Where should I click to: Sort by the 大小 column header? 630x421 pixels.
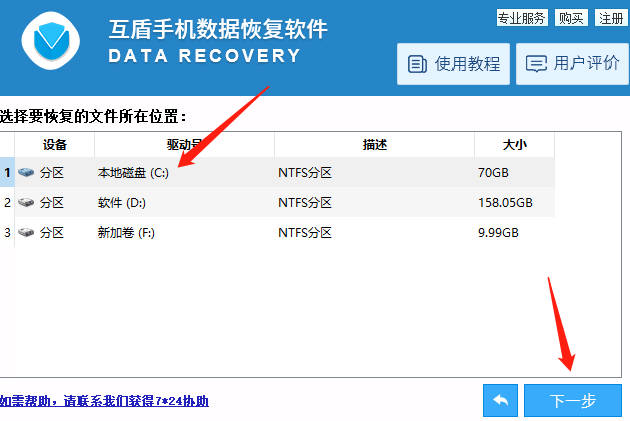[x=514, y=145]
